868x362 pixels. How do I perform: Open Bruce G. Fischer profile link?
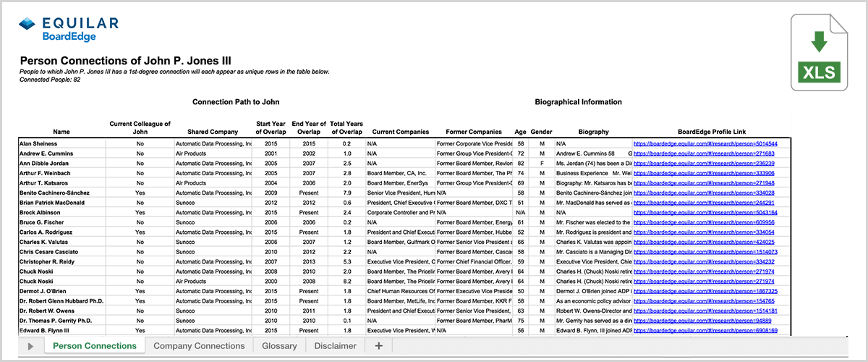[704, 223]
